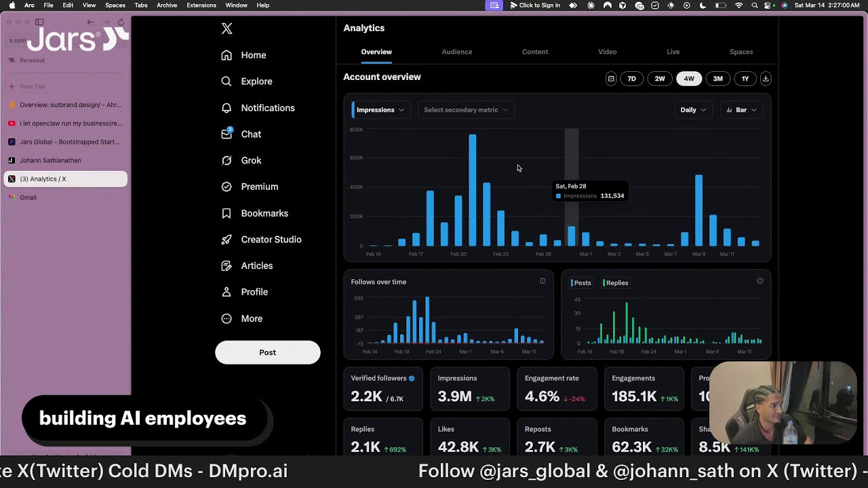
Task: Open the Video analytics tab
Action: 608,52
